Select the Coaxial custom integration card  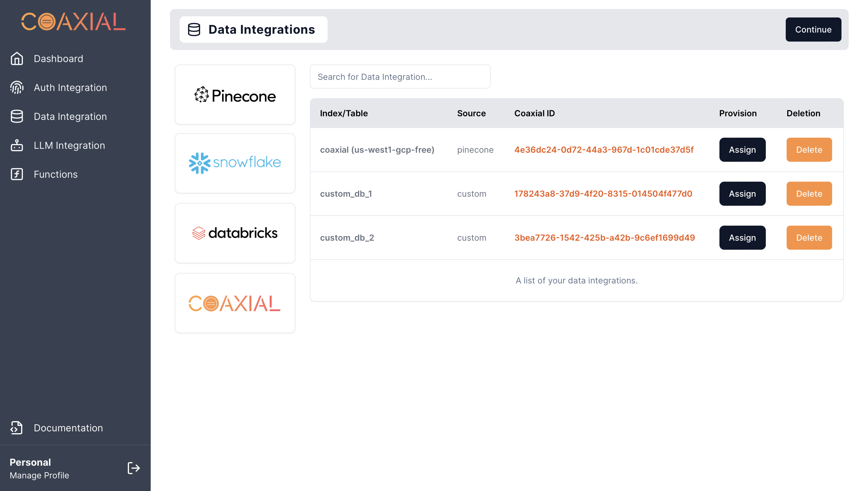pos(235,303)
